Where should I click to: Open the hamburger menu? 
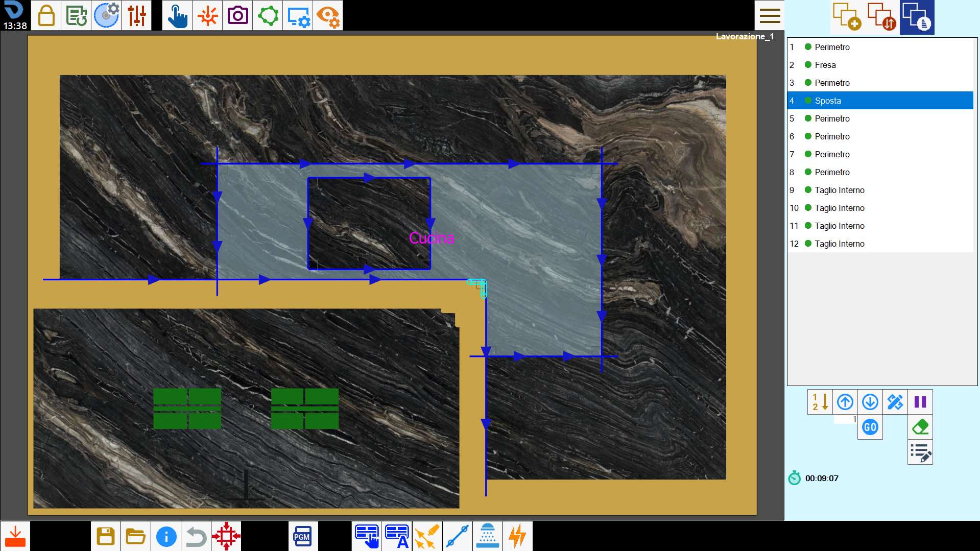[770, 15]
